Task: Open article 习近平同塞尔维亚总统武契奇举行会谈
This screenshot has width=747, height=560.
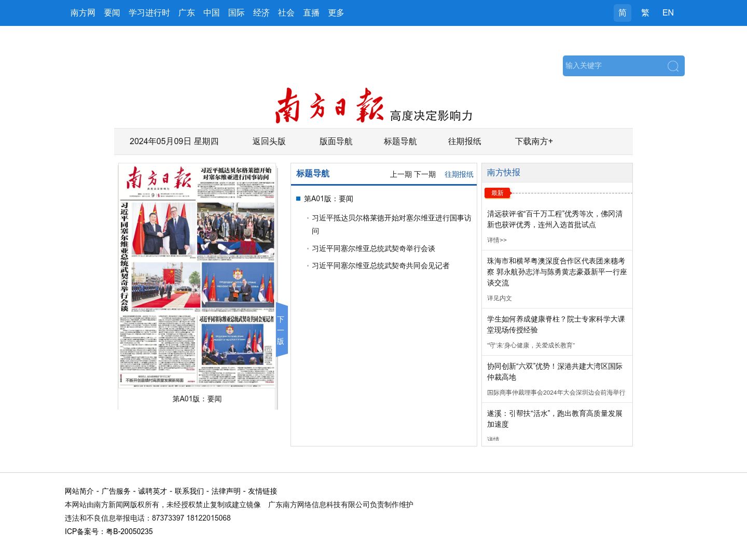Action: click(374, 249)
